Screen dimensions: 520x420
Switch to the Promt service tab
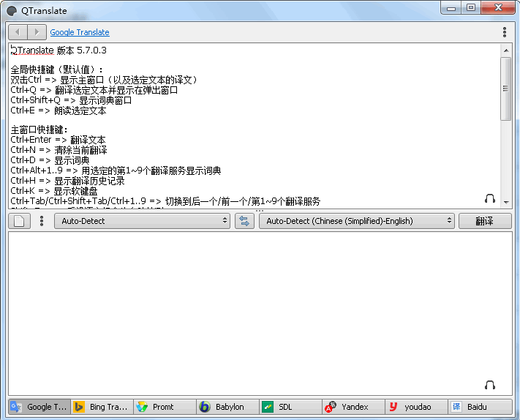click(x=165, y=407)
